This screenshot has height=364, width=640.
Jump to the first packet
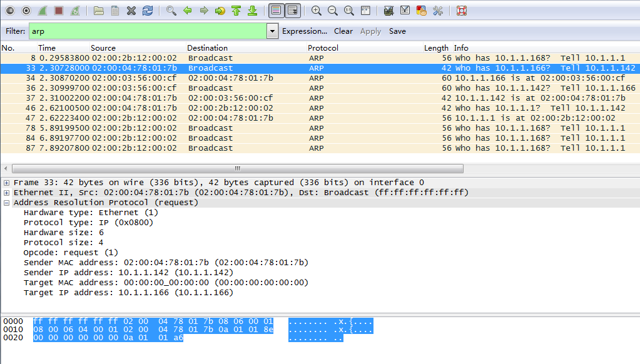point(236,11)
